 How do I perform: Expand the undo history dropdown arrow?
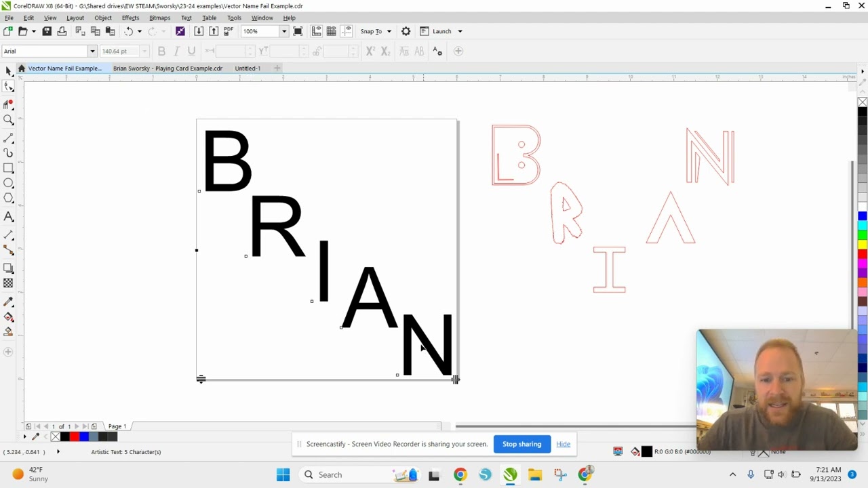[140, 31]
